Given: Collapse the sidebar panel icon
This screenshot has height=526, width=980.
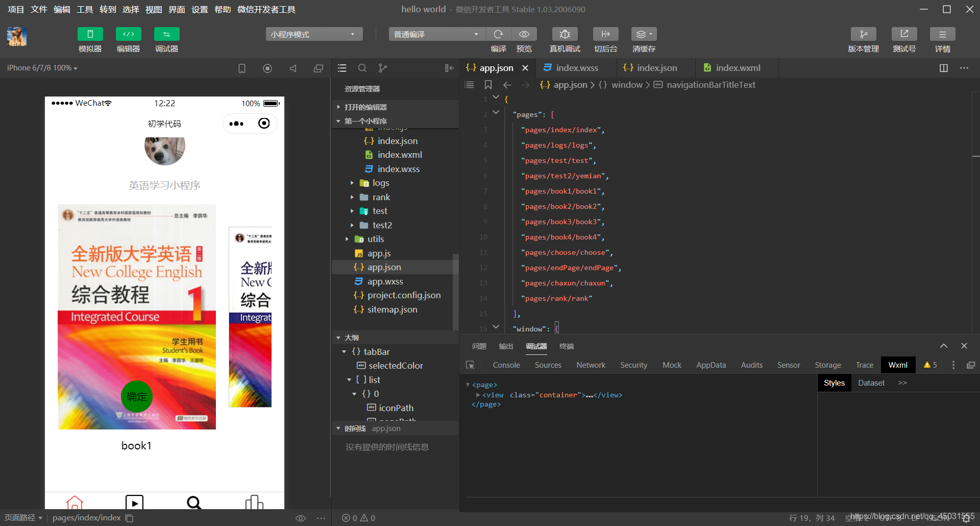Looking at the screenshot, I should pos(449,68).
